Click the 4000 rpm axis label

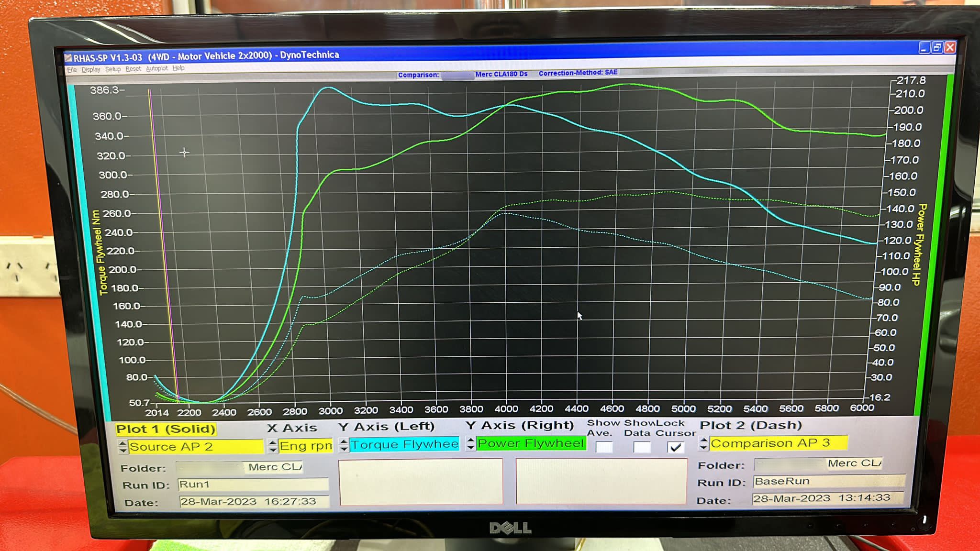click(506, 409)
